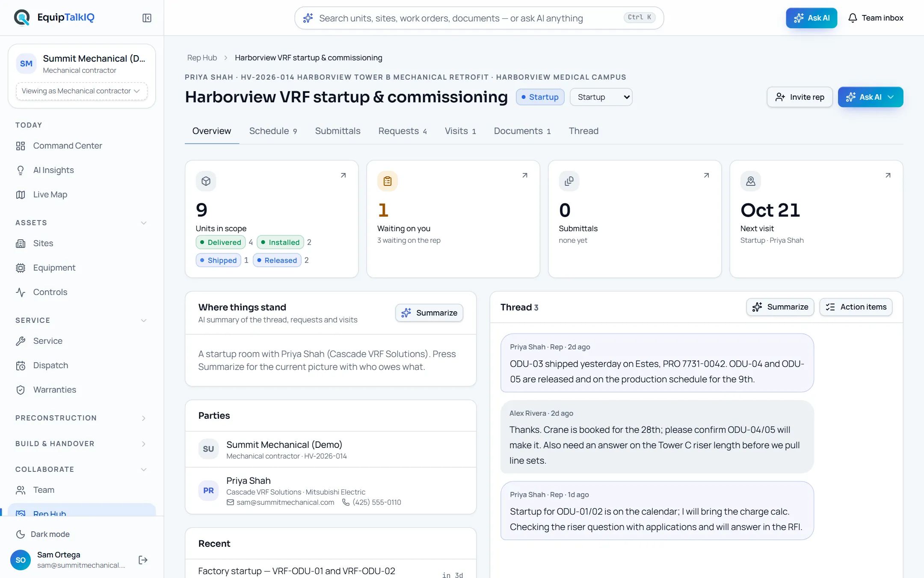Open Submittals card arrow icon
Image resolution: width=924 pixels, height=578 pixels.
point(706,176)
